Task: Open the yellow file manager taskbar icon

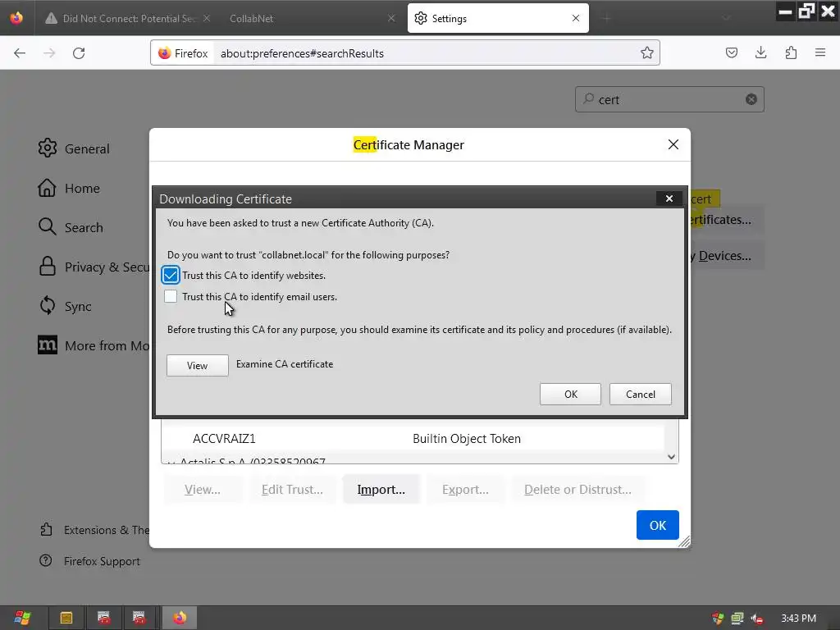Action: click(66, 619)
